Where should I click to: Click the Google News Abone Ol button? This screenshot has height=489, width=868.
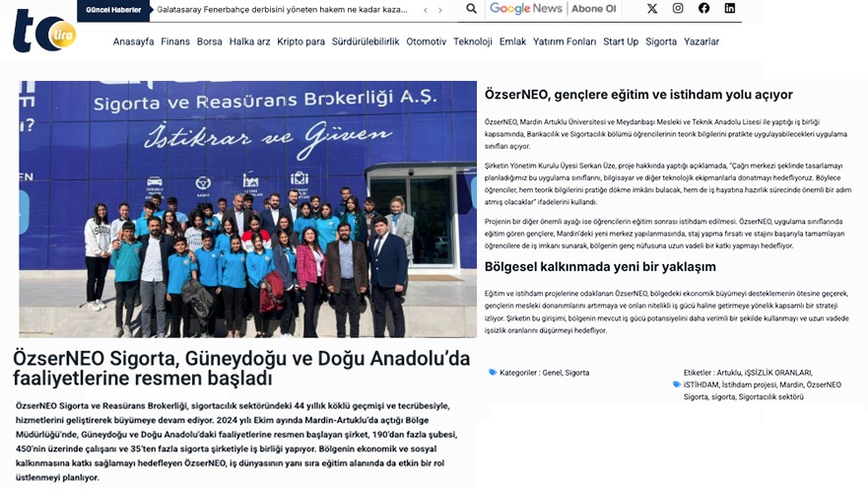(554, 9)
